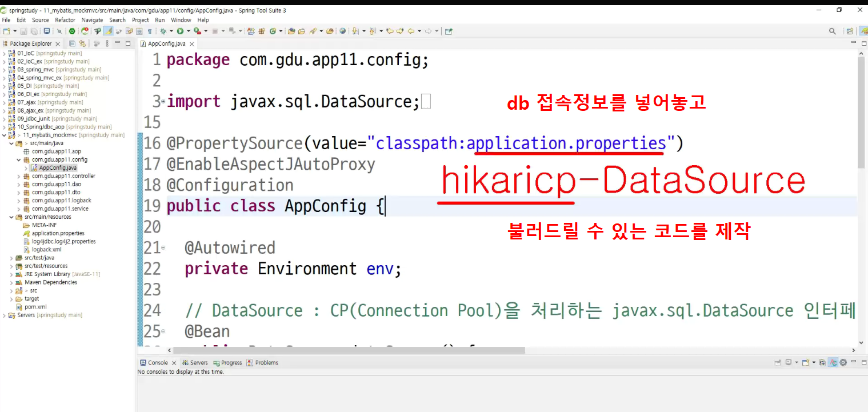868x412 pixels.
Task: Click the Open Type toolbar icon
Action: point(291,31)
